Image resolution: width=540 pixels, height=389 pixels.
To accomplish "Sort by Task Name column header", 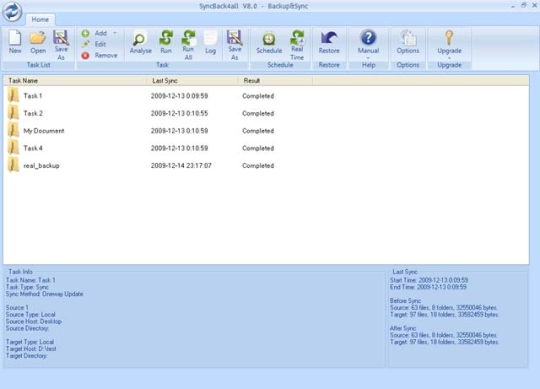I will [76, 81].
